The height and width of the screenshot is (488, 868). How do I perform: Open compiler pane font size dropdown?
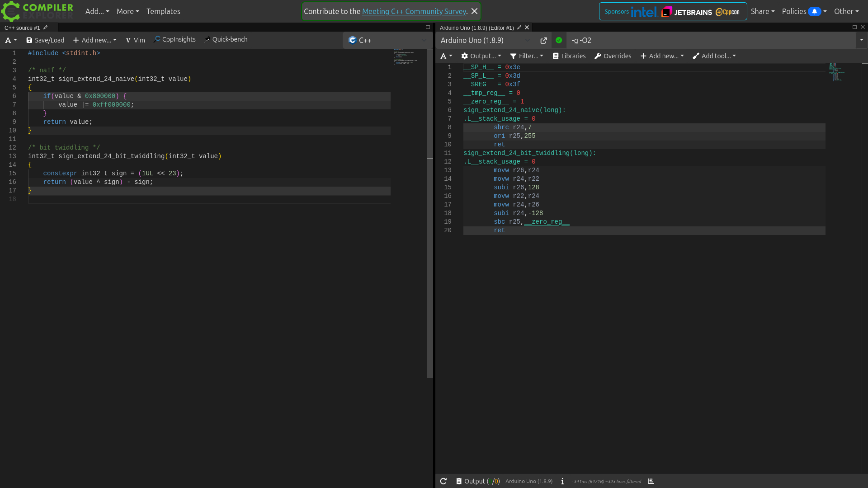446,56
